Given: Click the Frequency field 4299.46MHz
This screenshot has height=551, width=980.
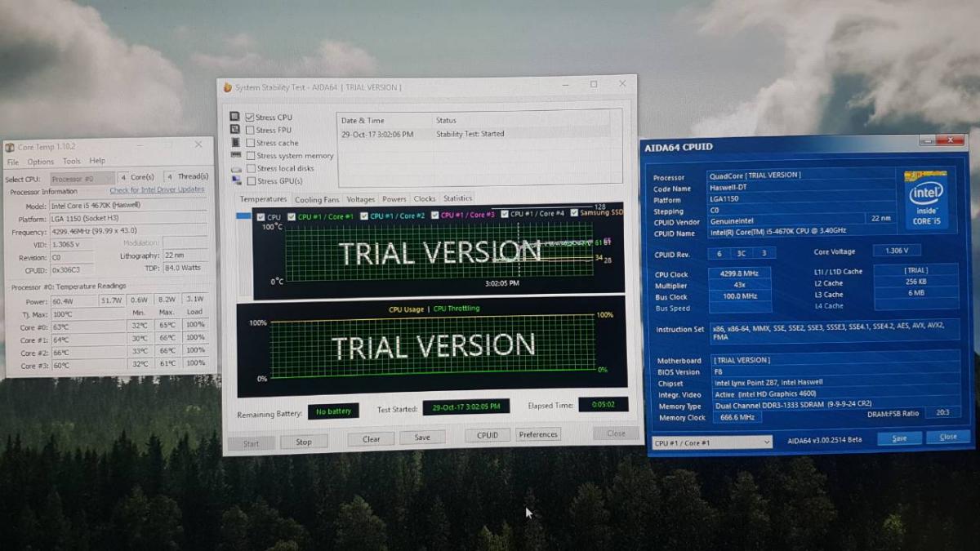Looking at the screenshot, I should (x=127, y=232).
